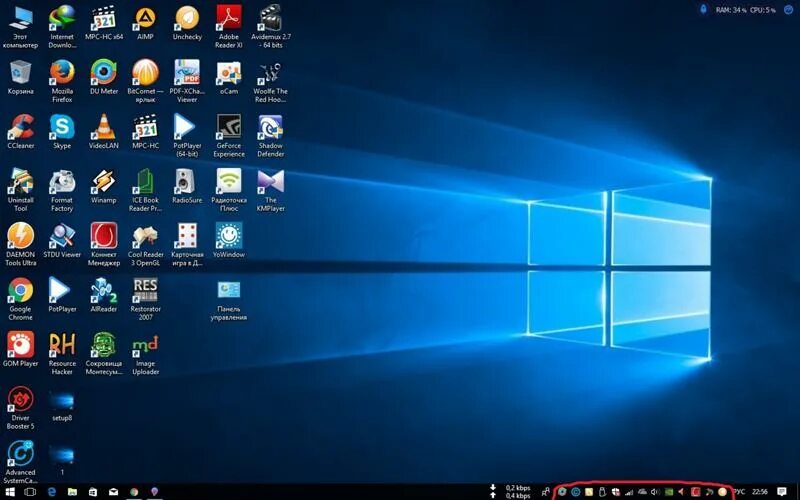Image resolution: width=800 pixels, height=500 pixels.
Task: Open the Windows Store taskbar icon
Action: tap(93, 492)
